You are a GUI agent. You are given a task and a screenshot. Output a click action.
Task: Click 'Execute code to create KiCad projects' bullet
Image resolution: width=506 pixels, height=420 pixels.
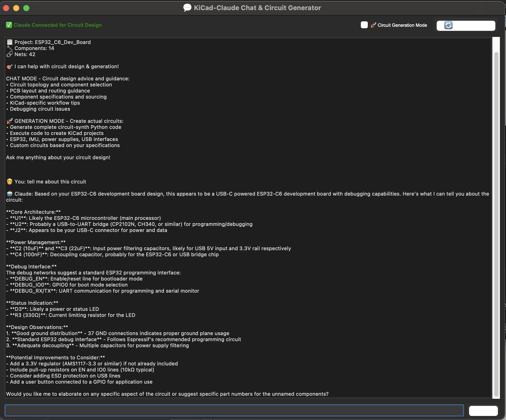[x=55, y=133]
